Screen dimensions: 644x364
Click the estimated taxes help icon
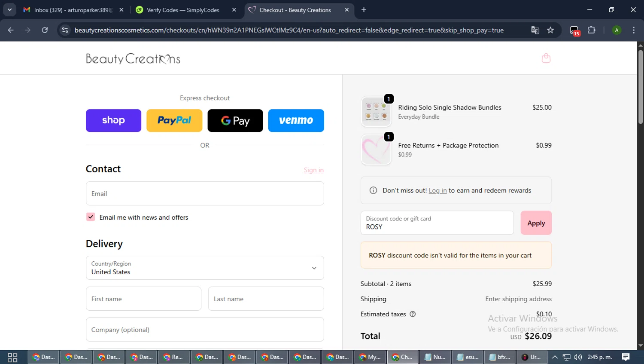pos(413,314)
